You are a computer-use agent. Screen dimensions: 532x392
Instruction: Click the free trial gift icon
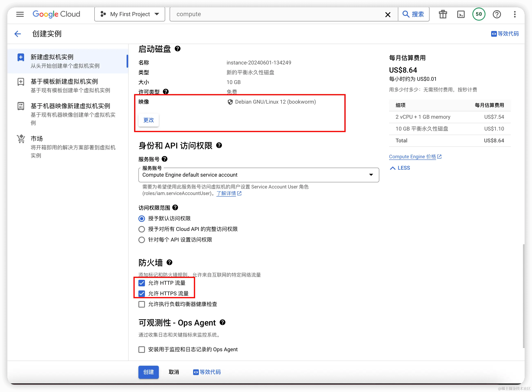tap(443, 14)
